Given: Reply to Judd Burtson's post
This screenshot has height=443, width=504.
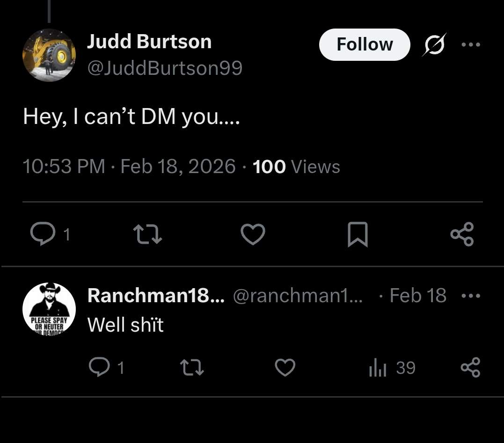Looking at the screenshot, I should (43, 233).
